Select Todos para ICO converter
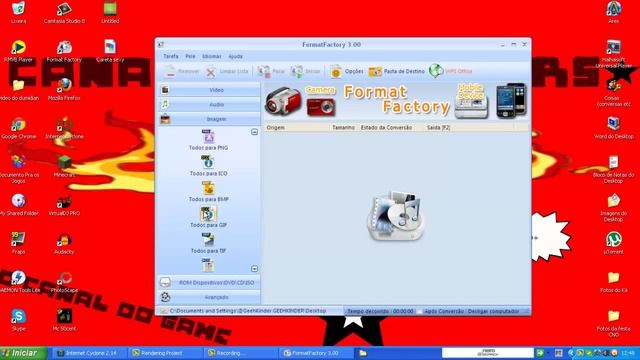Screen dimensions: 640x360 [208, 166]
